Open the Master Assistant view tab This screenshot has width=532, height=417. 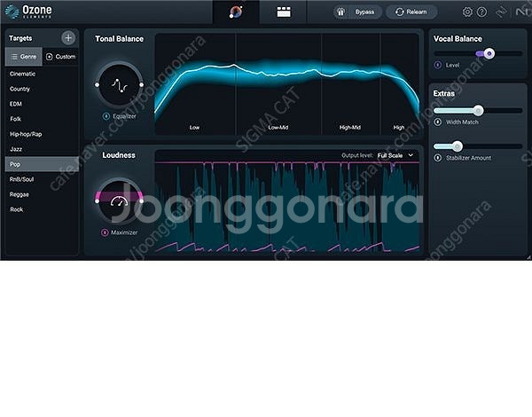(236, 12)
